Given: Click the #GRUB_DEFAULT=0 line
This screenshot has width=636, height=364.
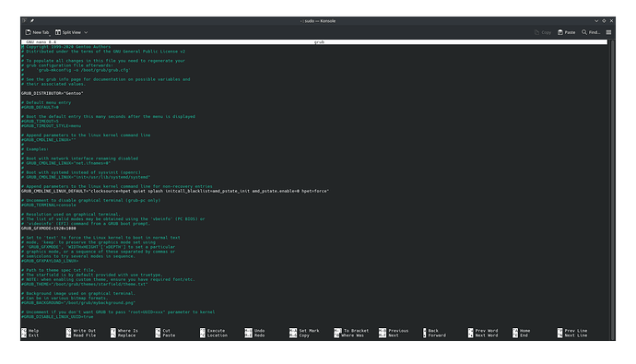Looking at the screenshot, I should (40, 108).
